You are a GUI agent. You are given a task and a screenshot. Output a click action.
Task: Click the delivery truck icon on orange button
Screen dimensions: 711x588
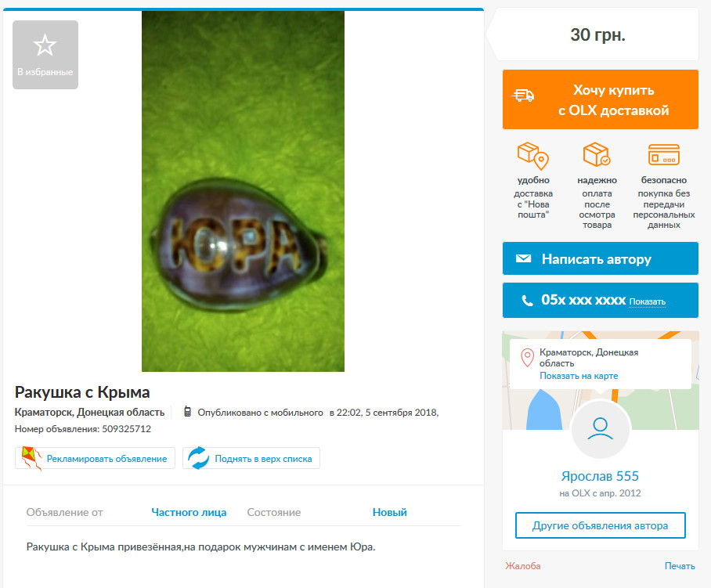click(x=523, y=96)
